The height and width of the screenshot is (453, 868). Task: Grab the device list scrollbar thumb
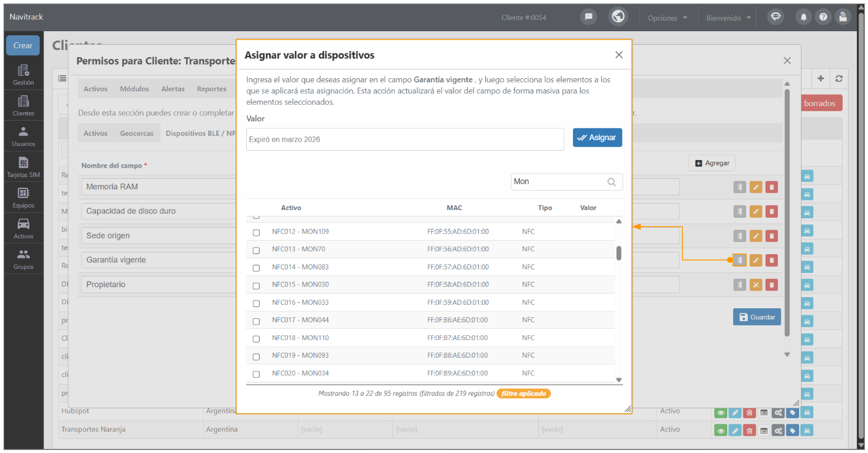[x=619, y=253]
